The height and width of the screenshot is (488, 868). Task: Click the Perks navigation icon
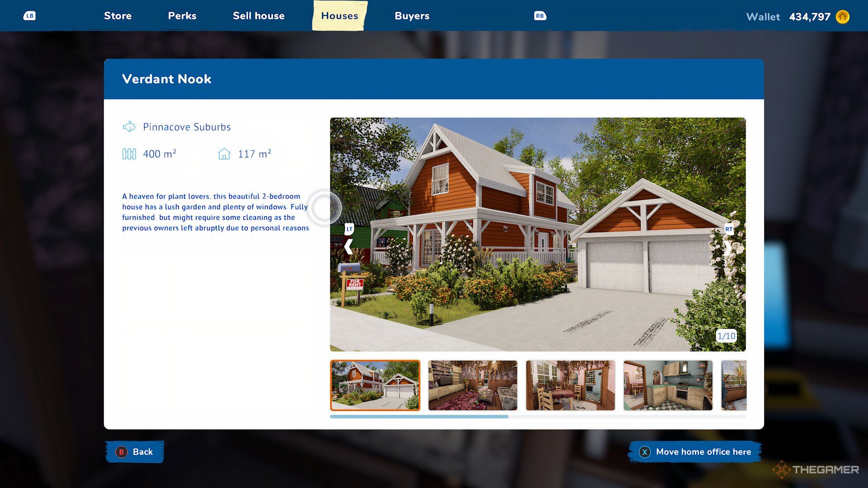pos(182,15)
